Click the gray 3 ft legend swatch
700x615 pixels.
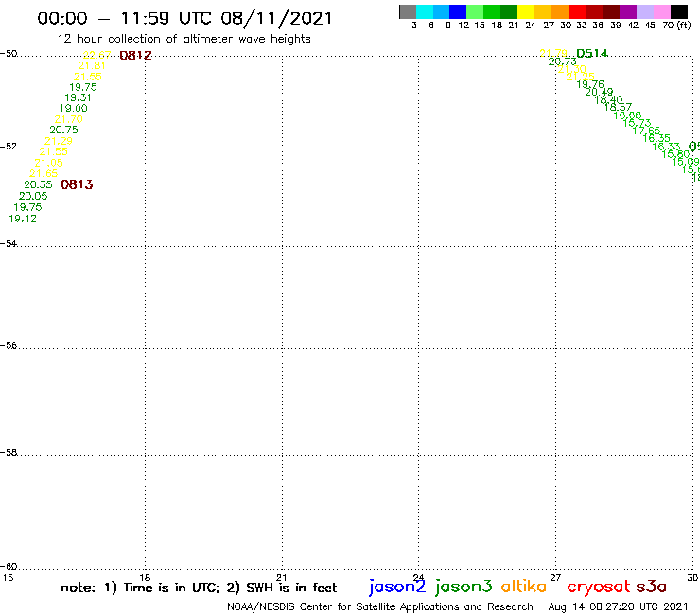click(x=408, y=11)
